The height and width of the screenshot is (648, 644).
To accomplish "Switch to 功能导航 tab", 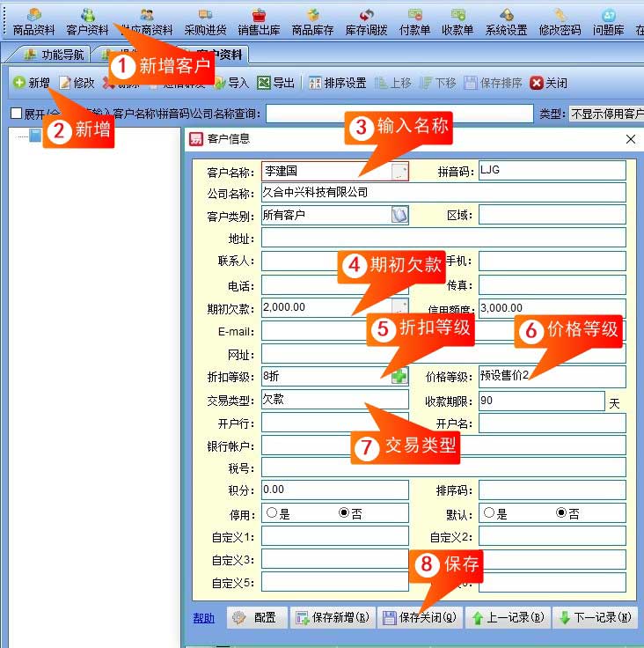I will (54, 54).
